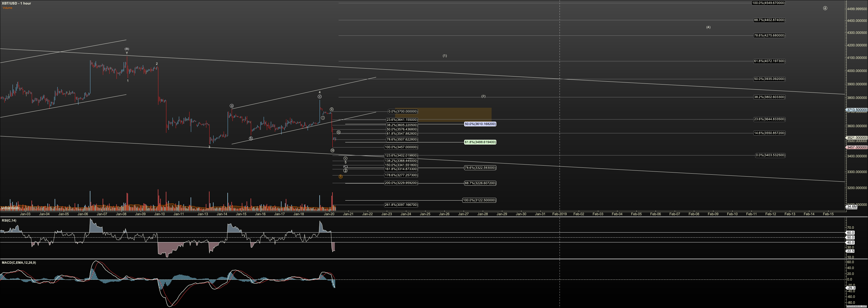This screenshot has width=868, height=308.
Task: Click the circled 'iii' wave label
Action: (x=333, y=150)
